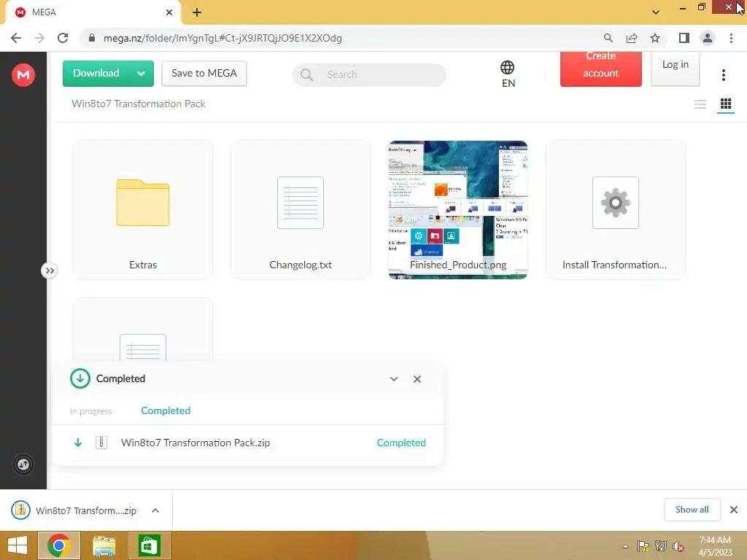Close the Chrome downloads bar

click(734, 510)
